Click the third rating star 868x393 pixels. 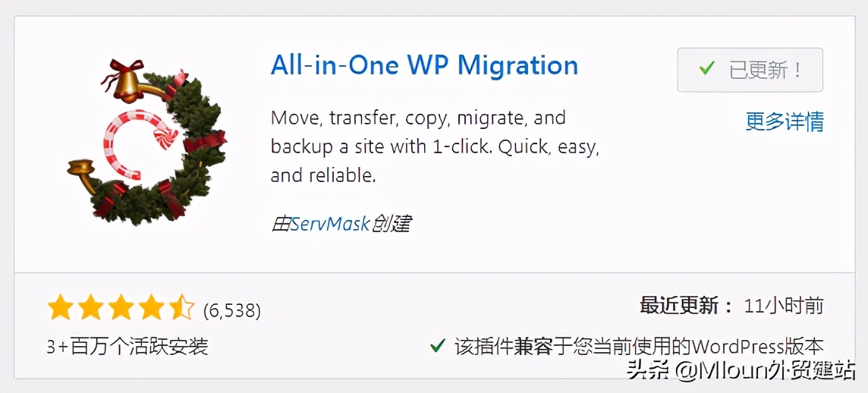[121, 308]
